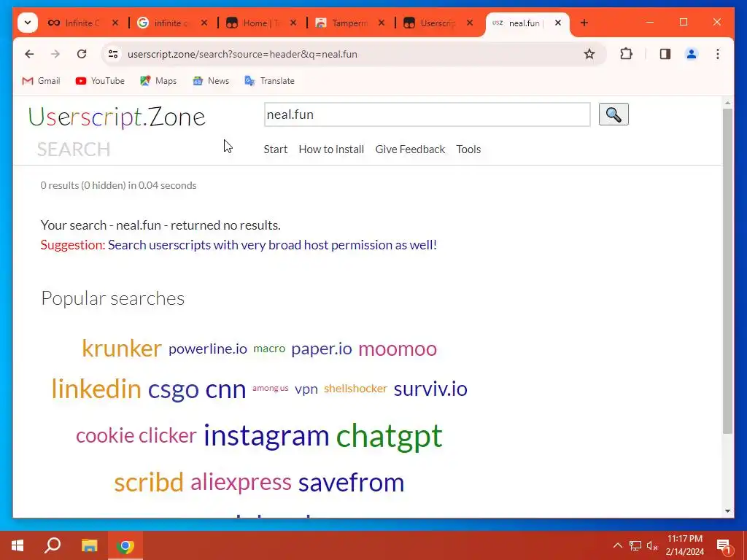Click the cookie clicker popular search
Screen dimensions: 747x560
coord(136,436)
